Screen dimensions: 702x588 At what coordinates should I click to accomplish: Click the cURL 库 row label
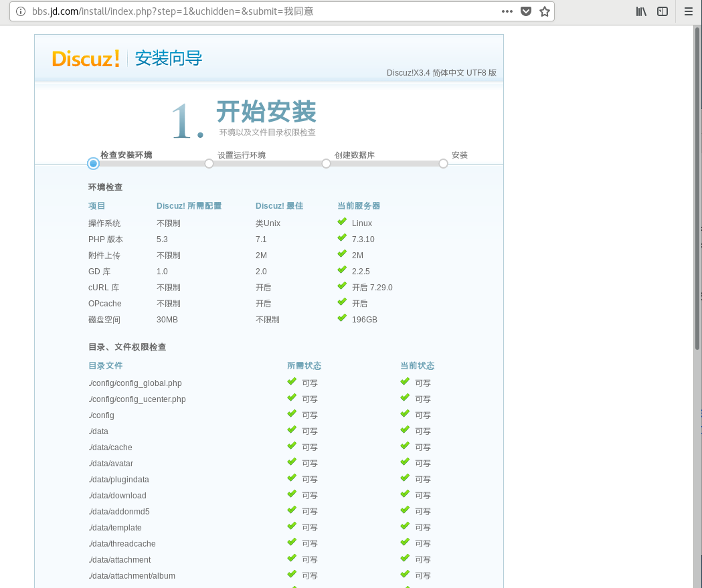coord(104,287)
